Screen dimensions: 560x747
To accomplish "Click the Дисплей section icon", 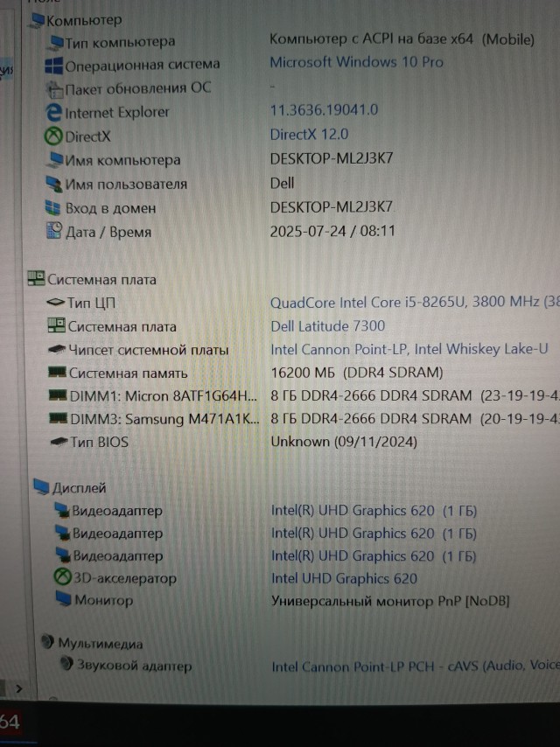I will (x=41, y=487).
